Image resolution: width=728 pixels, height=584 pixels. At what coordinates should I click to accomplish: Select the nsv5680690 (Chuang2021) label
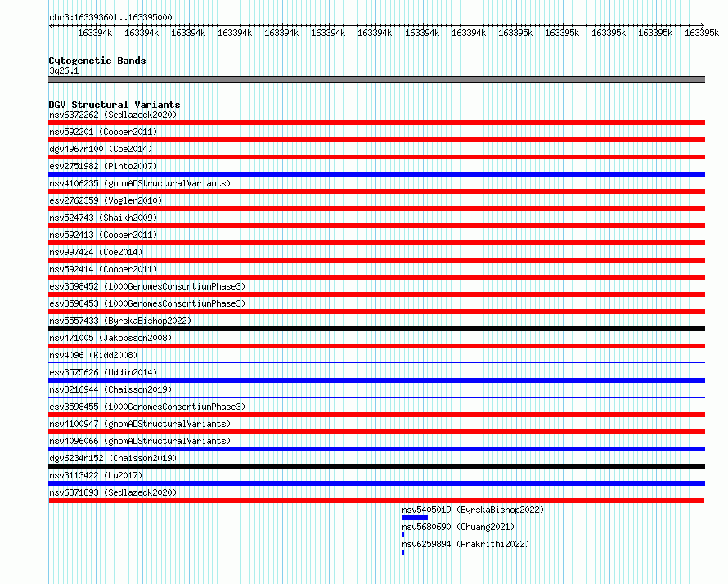pyautogui.click(x=458, y=527)
